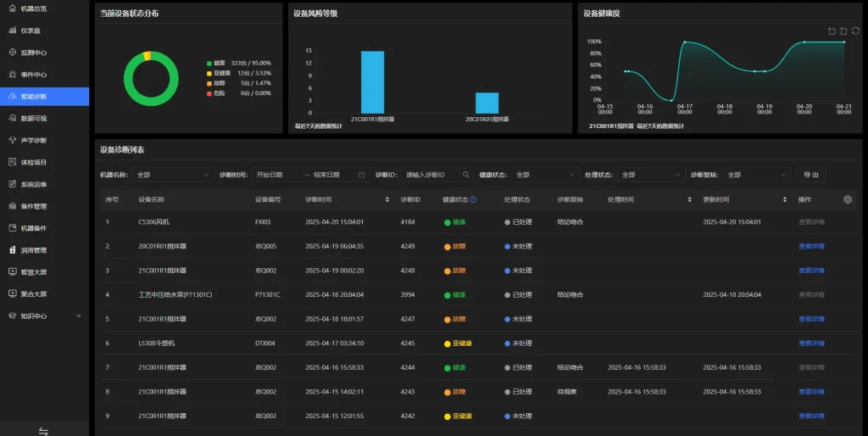Open 查看详情 for 20C01R01搅拌器 row
Screen dimensions: 868x436
810,246
